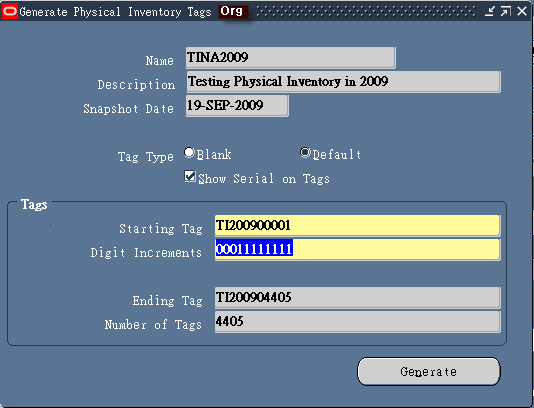The width and height of the screenshot is (534, 408).
Task: Minimize the Generate Physical Inventory Tags window
Action: pos(489,12)
